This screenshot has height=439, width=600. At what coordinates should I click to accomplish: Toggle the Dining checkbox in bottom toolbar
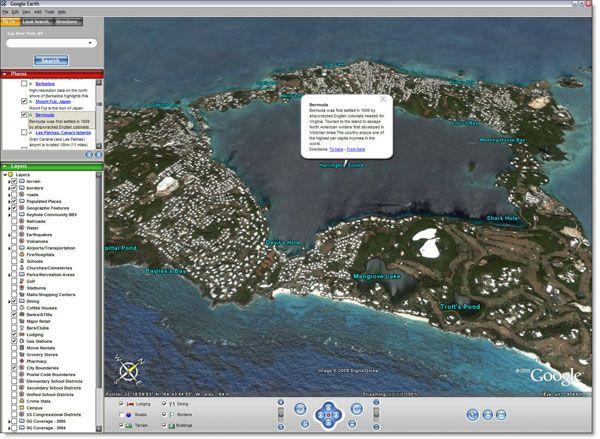coord(164,403)
